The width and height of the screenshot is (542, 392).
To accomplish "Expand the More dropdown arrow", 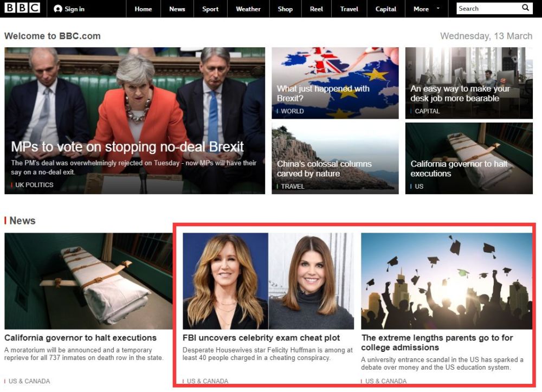I will coord(438,8).
